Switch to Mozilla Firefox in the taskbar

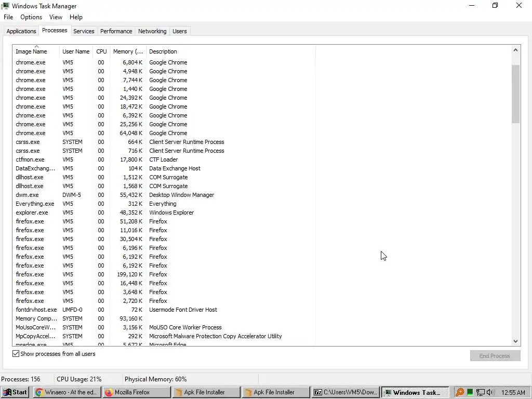[x=137, y=392]
